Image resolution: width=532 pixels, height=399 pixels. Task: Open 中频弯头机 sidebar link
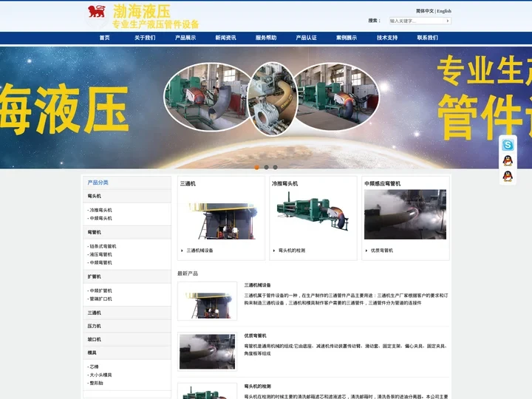point(100,218)
